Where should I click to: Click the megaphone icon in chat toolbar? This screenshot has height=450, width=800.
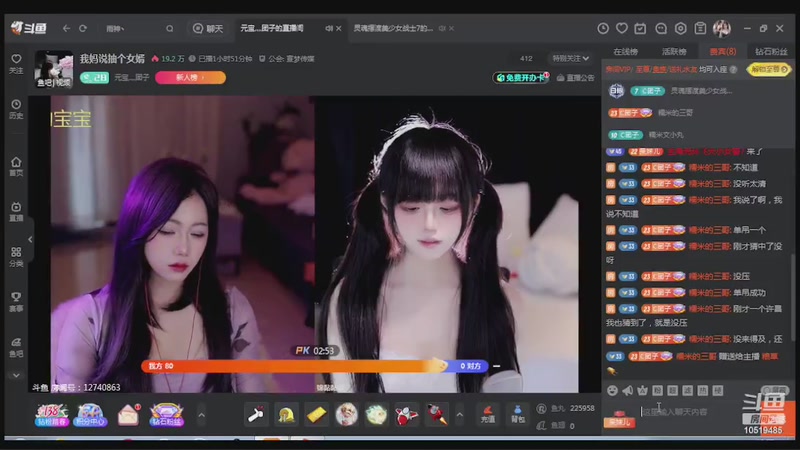pos(628,391)
